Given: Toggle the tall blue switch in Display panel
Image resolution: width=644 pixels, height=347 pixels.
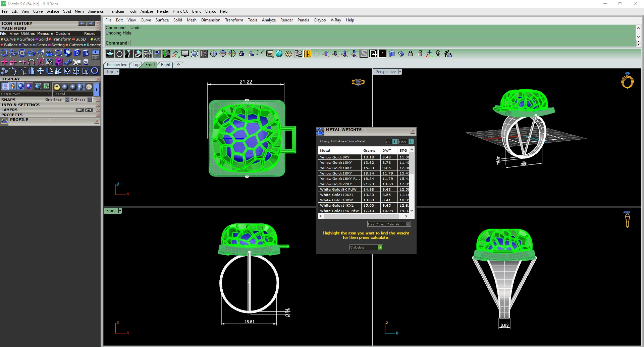Looking at the screenshot, I should (x=97, y=89).
